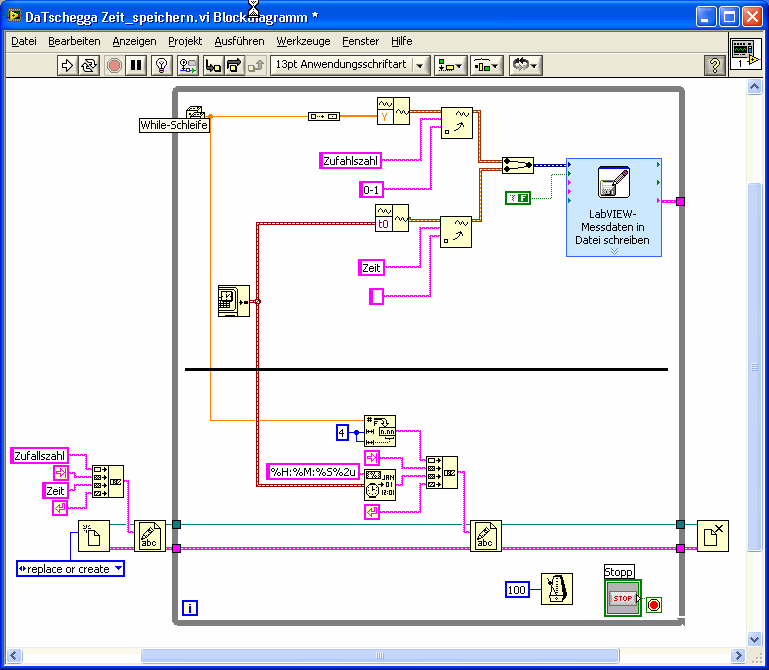Click the numeric constant 4
The width and height of the screenshot is (769, 670).
342,433
